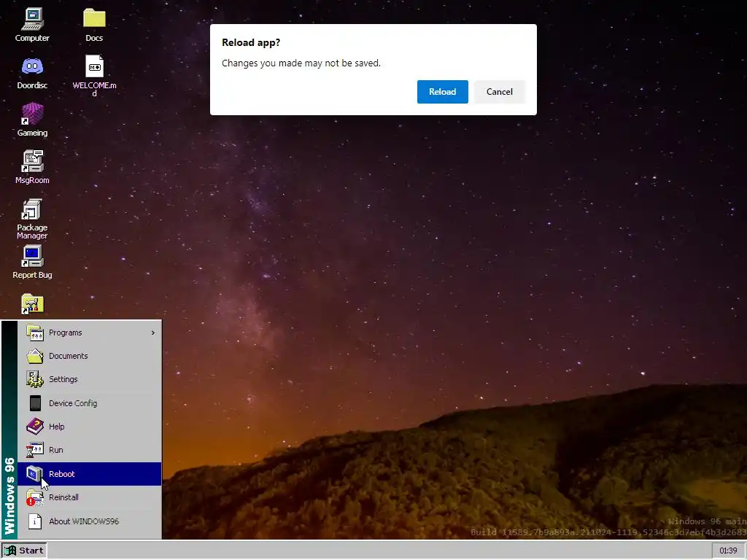
Task: Choose Reinstall from the Start menu
Action: pos(90,497)
